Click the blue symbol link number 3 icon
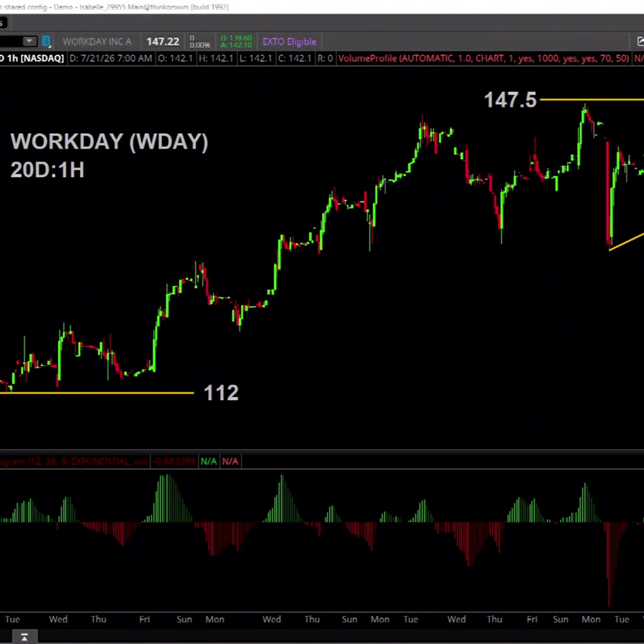 pos(46,41)
